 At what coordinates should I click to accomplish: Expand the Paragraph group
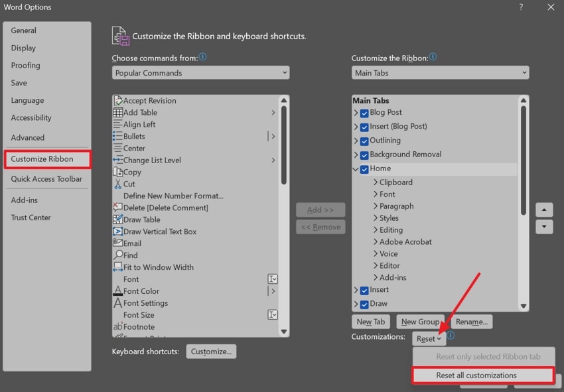pos(376,206)
